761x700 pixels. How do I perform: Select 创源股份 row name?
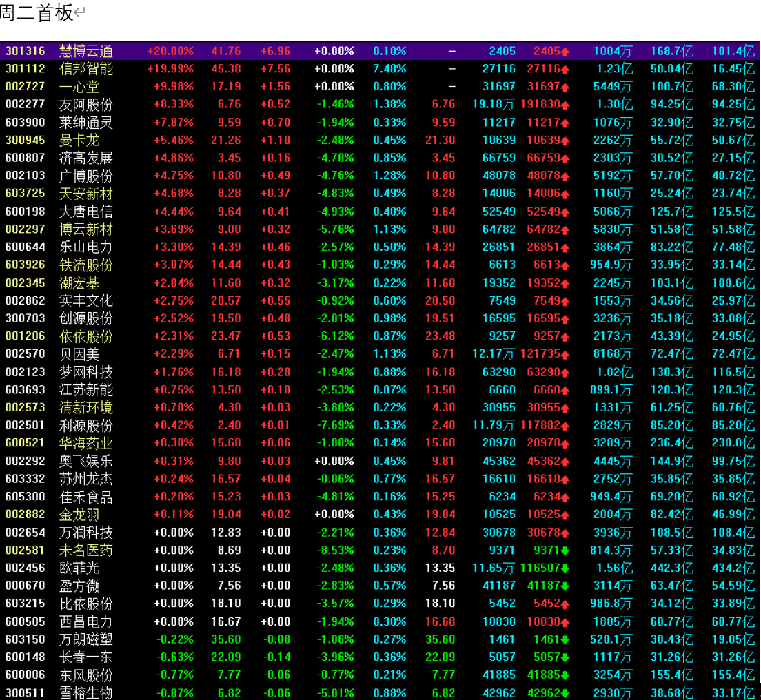click(x=85, y=318)
